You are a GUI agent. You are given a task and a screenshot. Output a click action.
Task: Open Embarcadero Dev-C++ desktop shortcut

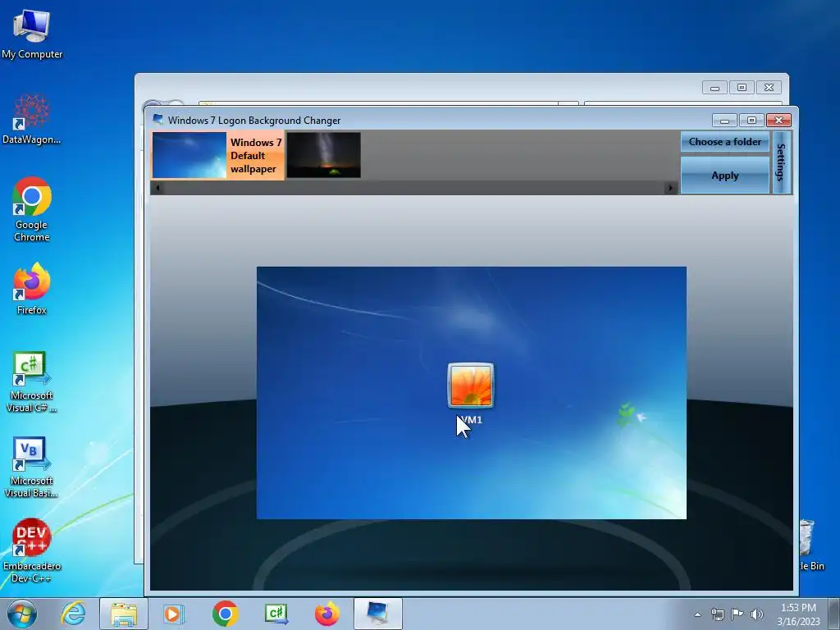click(x=32, y=550)
